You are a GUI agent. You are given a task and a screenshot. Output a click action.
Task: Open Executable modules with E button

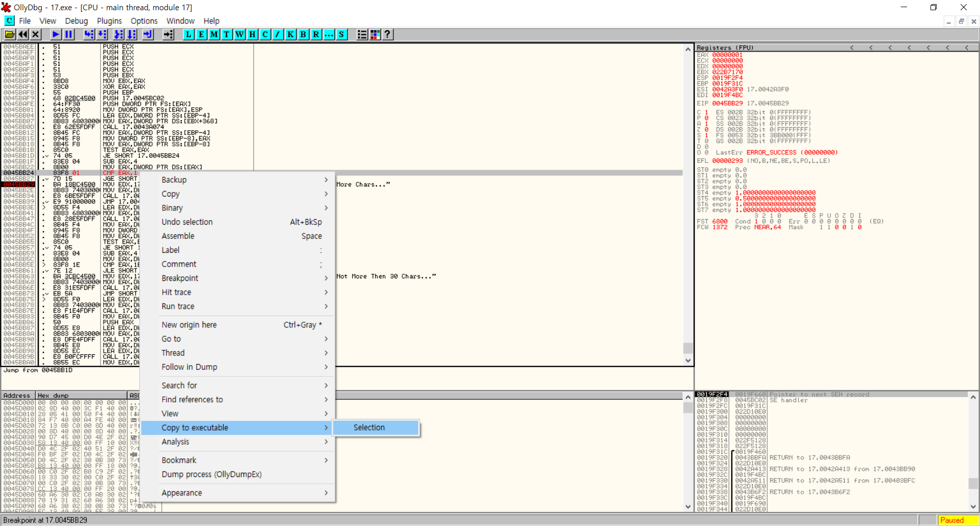tap(202, 34)
